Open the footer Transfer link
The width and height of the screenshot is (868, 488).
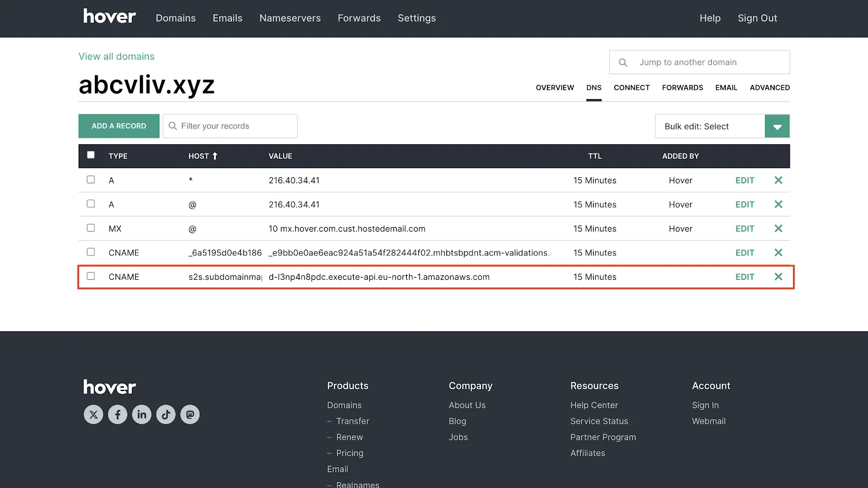(353, 421)
